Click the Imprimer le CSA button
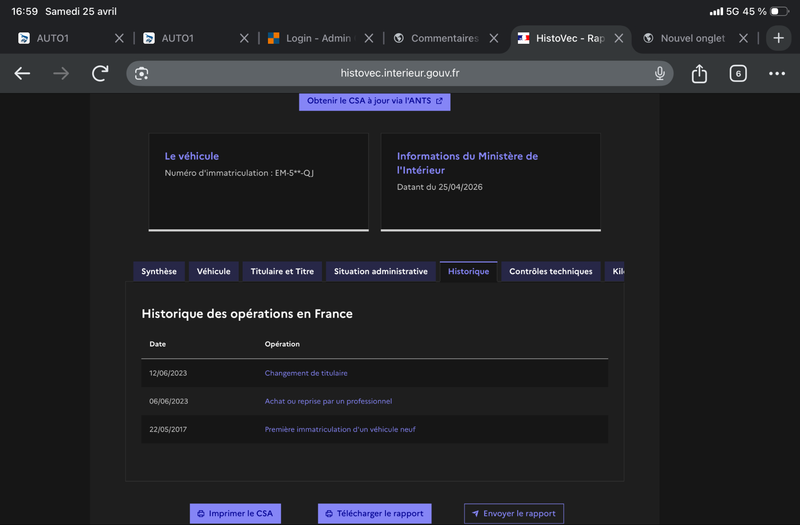Screen dimensions: 800x525 235,513
